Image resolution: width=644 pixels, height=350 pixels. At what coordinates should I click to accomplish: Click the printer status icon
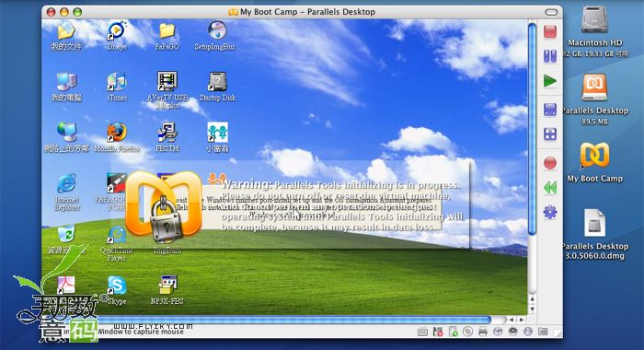point(483,332)
